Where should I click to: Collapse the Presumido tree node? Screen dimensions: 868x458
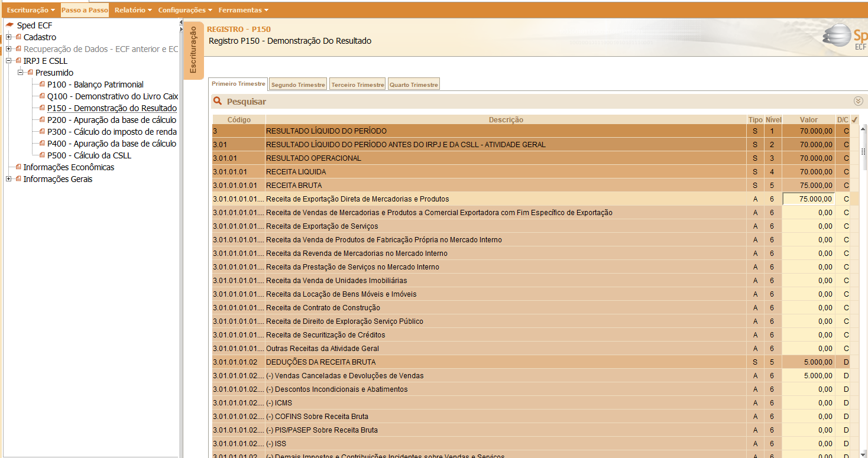(x=21, y=73)
